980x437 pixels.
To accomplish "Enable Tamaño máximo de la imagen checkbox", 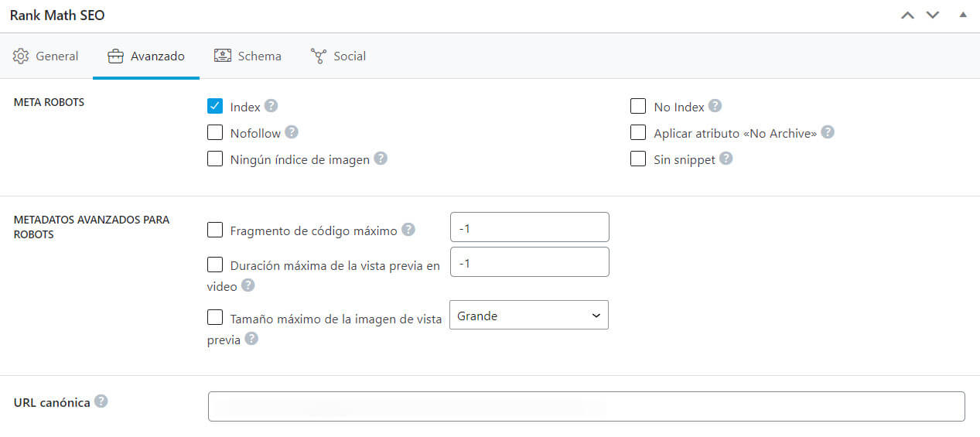I will 215,317.
